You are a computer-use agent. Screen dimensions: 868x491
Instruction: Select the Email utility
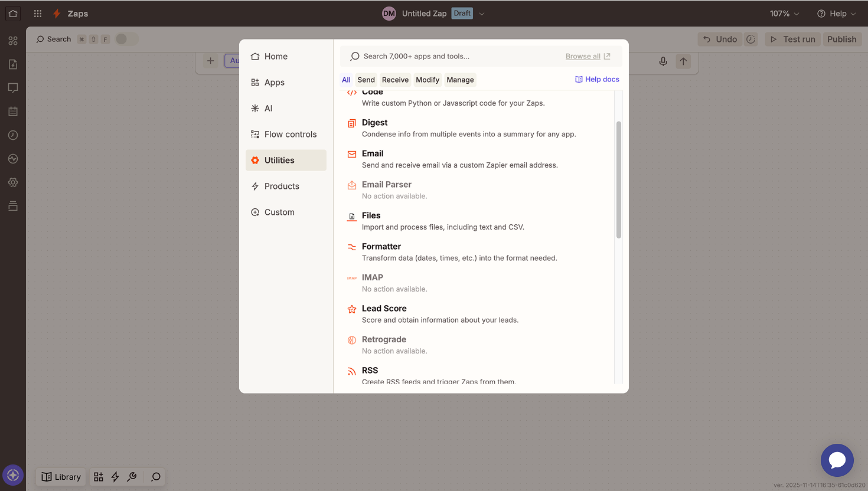tap(477, 159)
